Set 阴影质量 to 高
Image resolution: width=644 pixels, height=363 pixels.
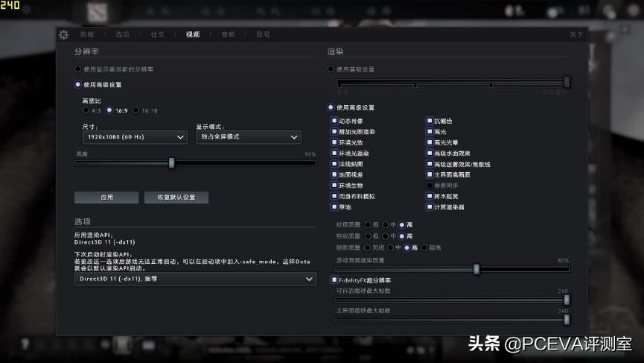407,247
